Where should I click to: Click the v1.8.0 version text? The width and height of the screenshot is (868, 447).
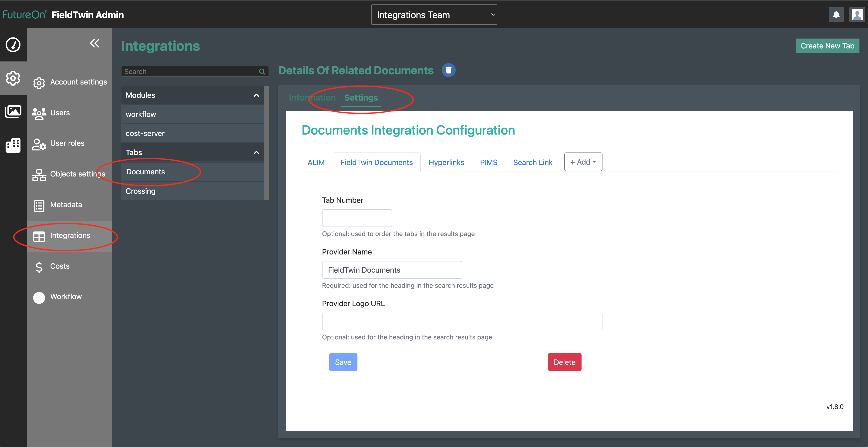(835, 406)
